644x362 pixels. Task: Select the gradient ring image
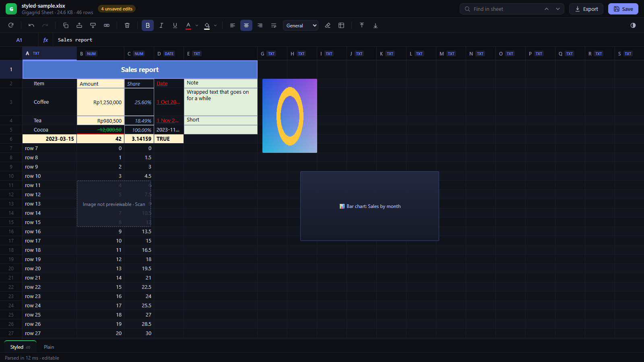(290, 116)
